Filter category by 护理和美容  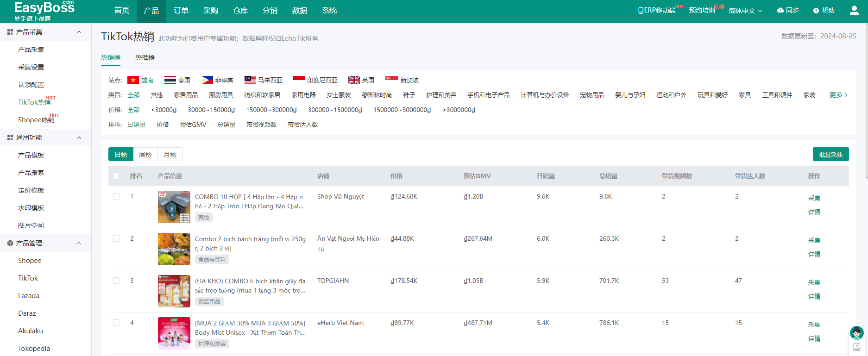click(x=441, y=95)
